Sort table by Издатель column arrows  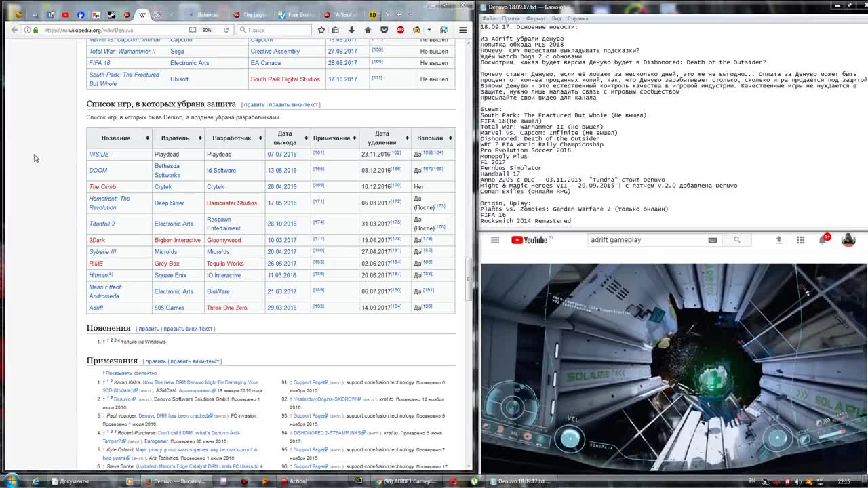pyautogui.click(x=199, y=138)
